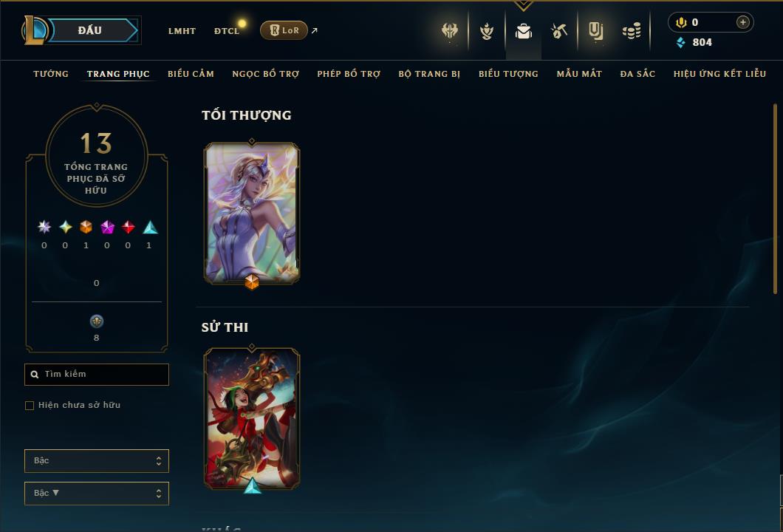This screenshot has width=783, height=532.
Task: Enable the Hiện chưa sở hữu checkbox
Action: (x=30, y=405)
